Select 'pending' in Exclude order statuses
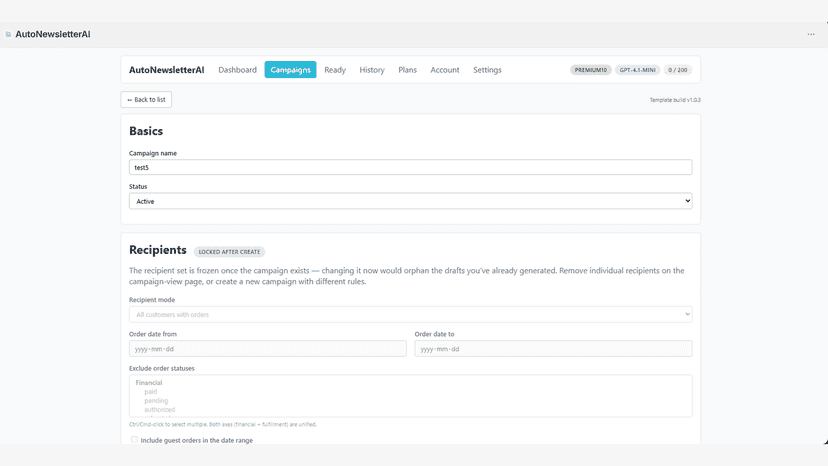Screen dimensions: 828x466 pyautogui.click(x=156, y=400)
